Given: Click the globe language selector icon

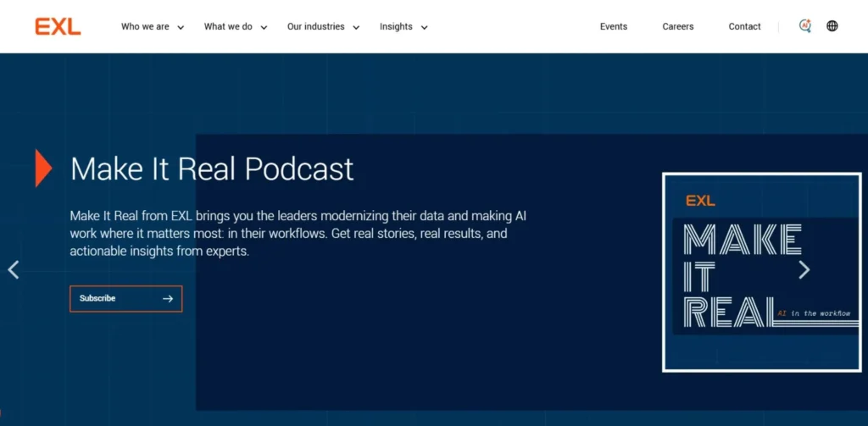Looking at the screenshot, I should tap(832, 26).
